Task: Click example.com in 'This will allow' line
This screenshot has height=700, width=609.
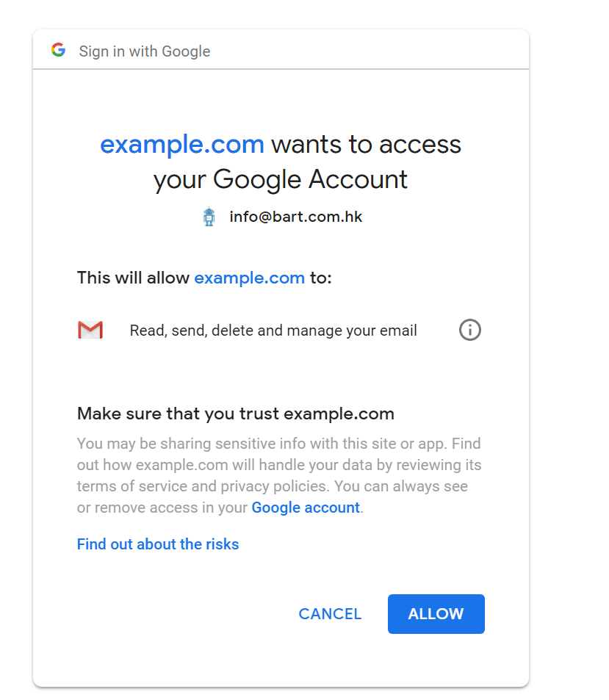Action: pyautogui.click(x=249, y=278)
